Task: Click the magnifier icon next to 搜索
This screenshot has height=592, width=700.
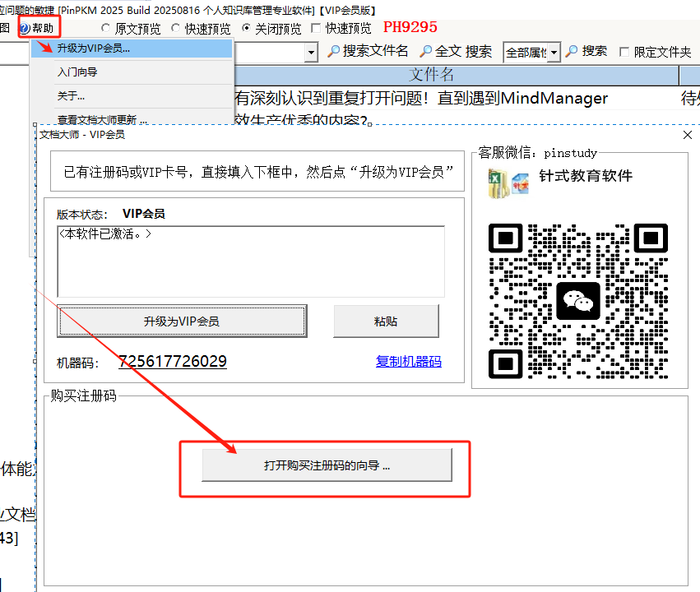Action: 570,51
